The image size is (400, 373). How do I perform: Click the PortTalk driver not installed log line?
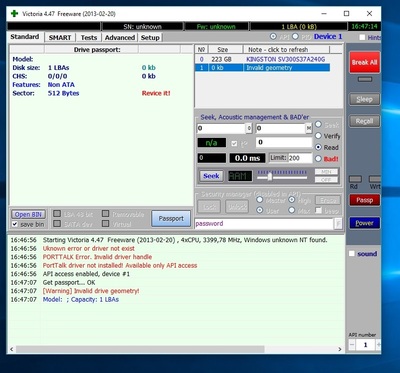[120, 266]
